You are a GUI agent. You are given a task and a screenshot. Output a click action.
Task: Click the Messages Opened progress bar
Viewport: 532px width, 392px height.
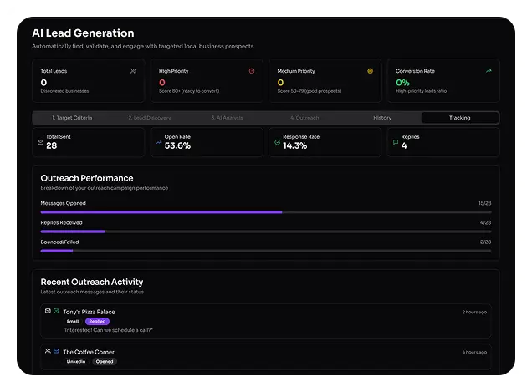266,212
